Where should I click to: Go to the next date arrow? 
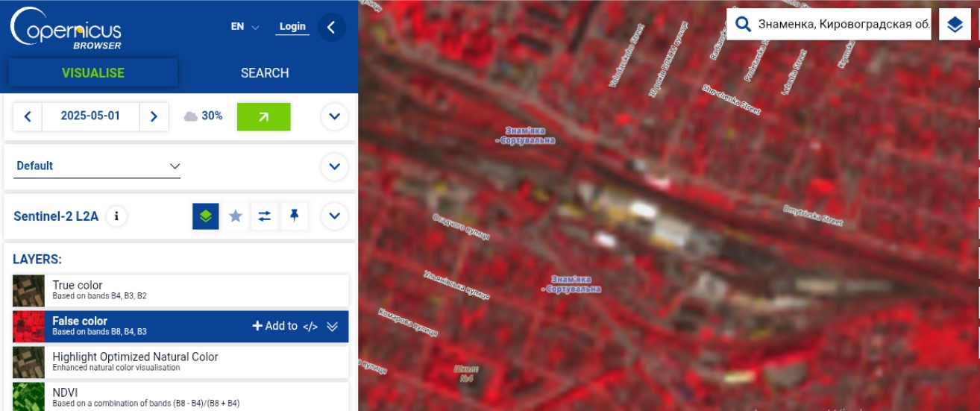pos(154,116)
